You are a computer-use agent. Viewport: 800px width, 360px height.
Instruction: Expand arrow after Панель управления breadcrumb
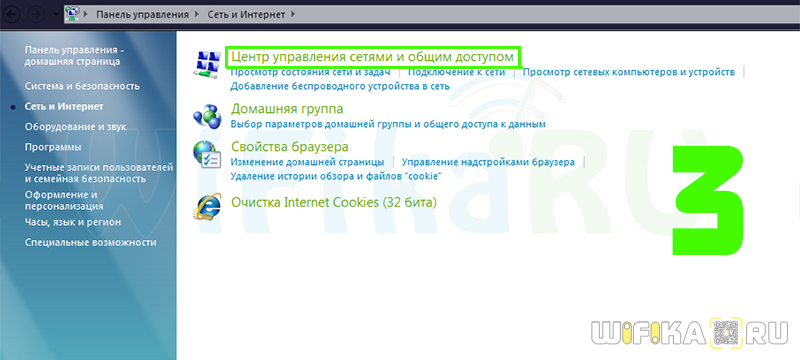click(198, 14)
